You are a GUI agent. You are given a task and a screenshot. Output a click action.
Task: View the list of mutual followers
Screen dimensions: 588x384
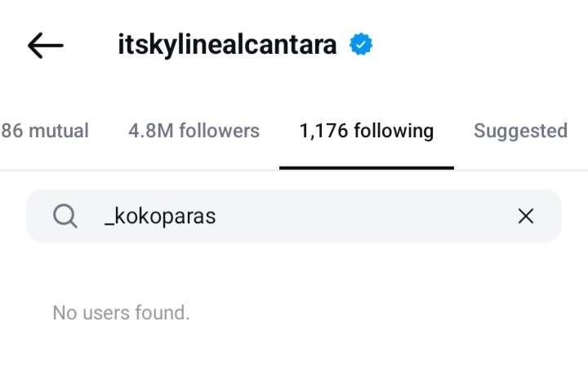tap(45, 131)
